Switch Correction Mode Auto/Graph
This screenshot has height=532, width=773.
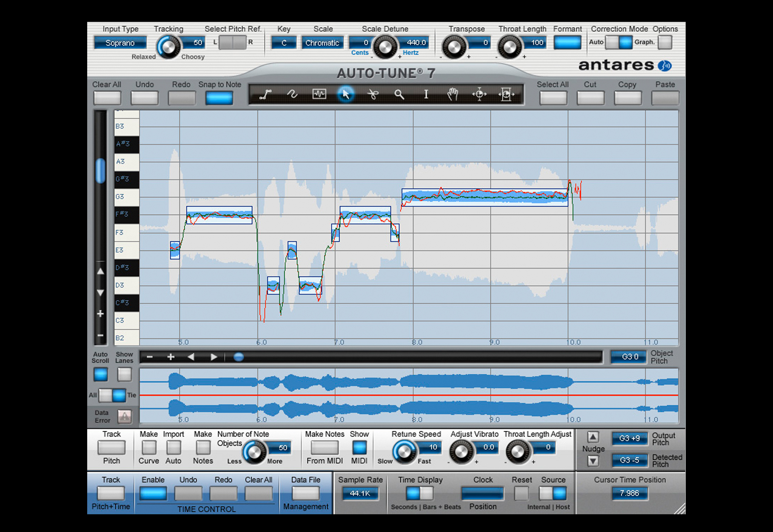pos(619,42)
